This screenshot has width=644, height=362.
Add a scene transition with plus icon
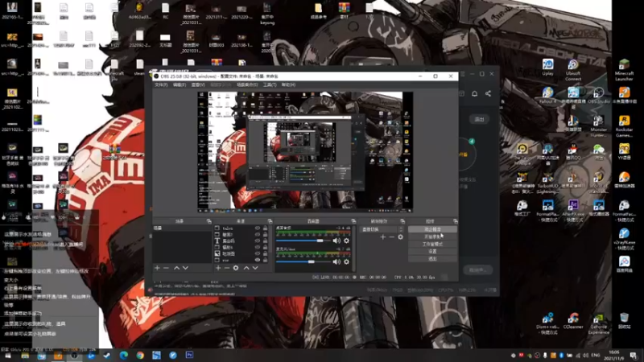pos(383,237)
